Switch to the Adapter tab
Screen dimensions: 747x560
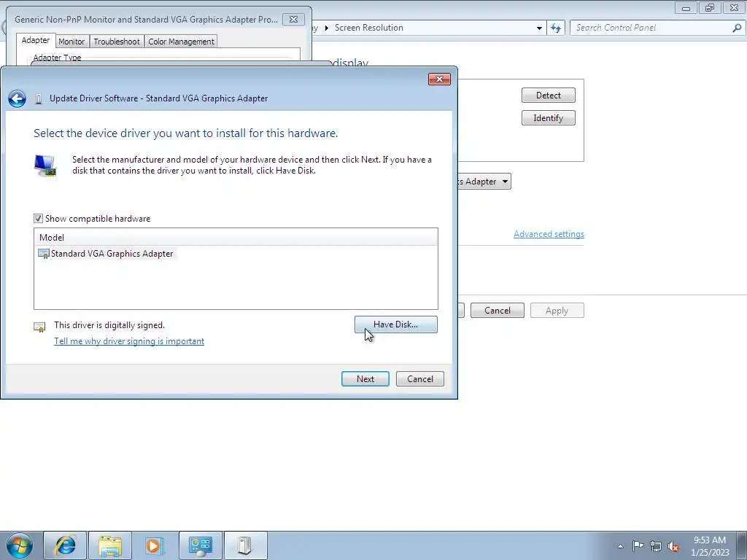pos(36,41)
